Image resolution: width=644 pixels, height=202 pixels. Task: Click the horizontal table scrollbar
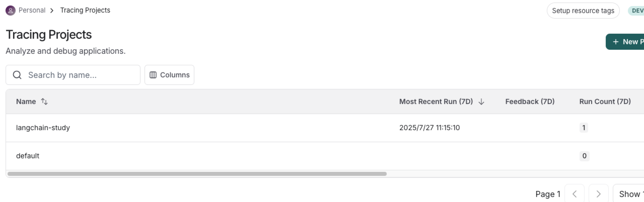coord(197,174)
